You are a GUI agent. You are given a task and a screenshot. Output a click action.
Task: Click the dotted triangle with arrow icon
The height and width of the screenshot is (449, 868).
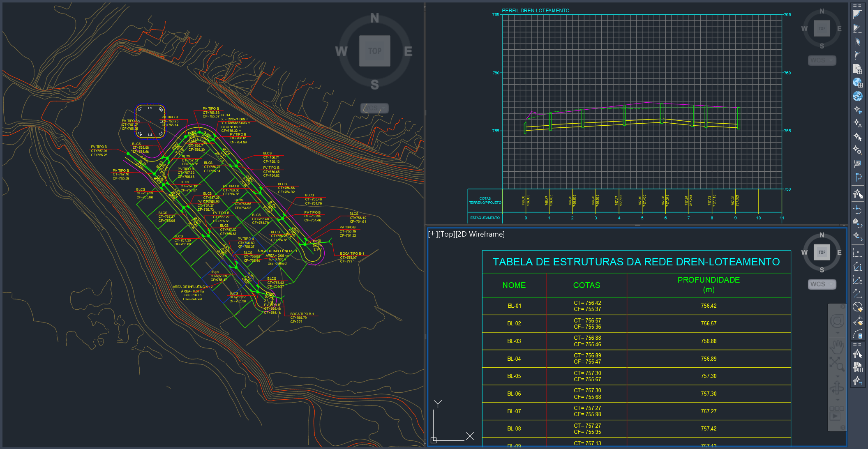[857, 267]
